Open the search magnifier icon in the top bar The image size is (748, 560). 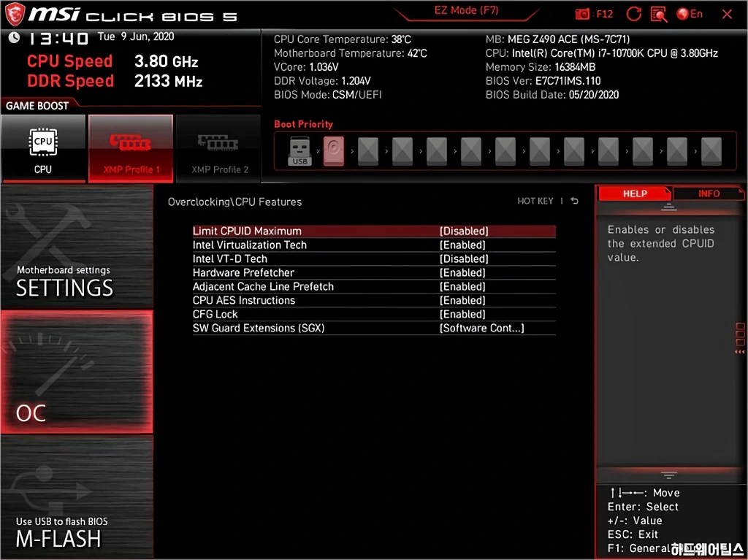click(658, 14)
